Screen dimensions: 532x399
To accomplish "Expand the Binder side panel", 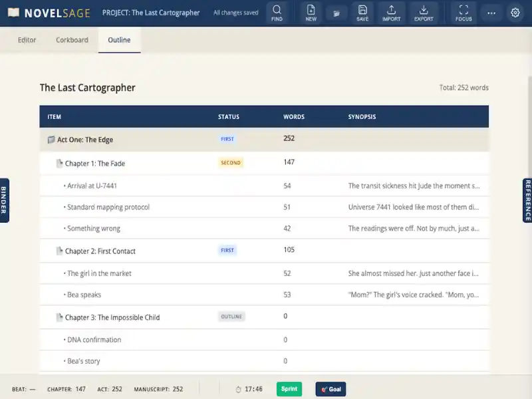I will tap(4, 200).
